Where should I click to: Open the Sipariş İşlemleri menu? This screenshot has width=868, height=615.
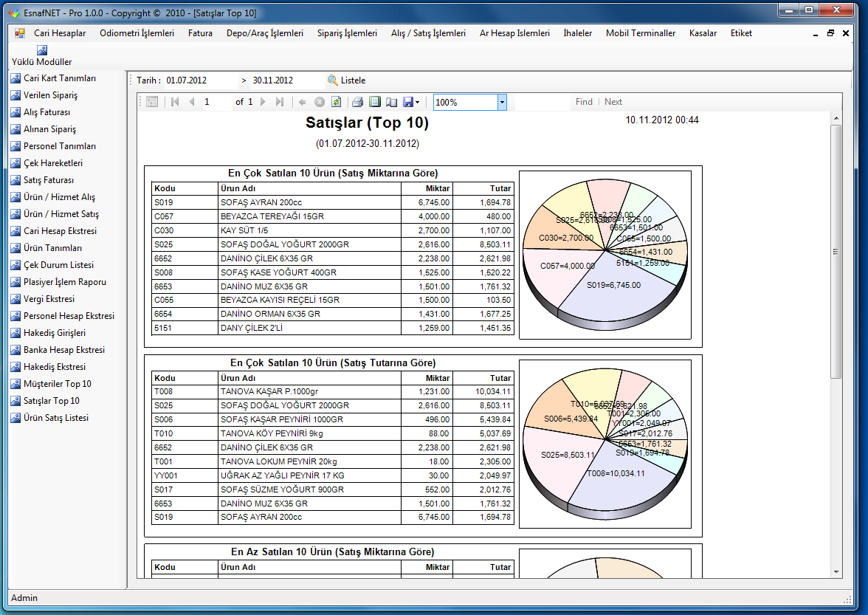coord(347,33)
